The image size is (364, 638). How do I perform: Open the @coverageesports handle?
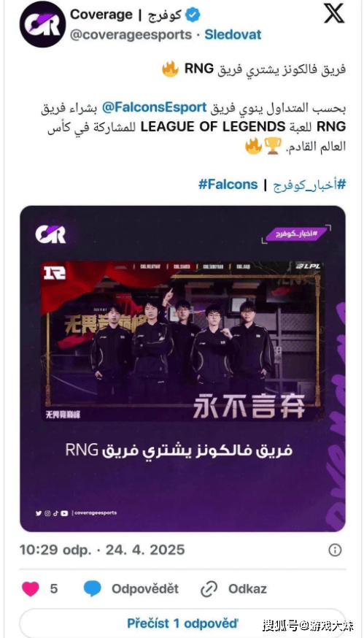tap(131, 34)
